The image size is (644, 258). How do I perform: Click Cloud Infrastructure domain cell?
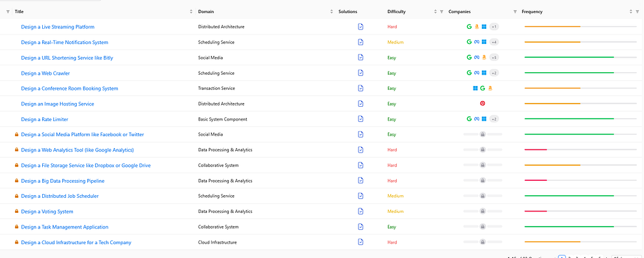[217, 242]
